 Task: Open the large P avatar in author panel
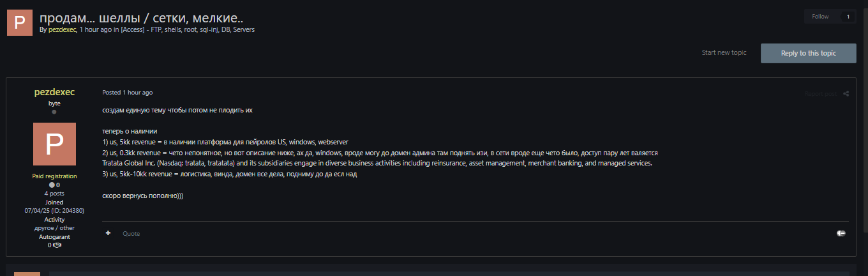coord(54,144)
